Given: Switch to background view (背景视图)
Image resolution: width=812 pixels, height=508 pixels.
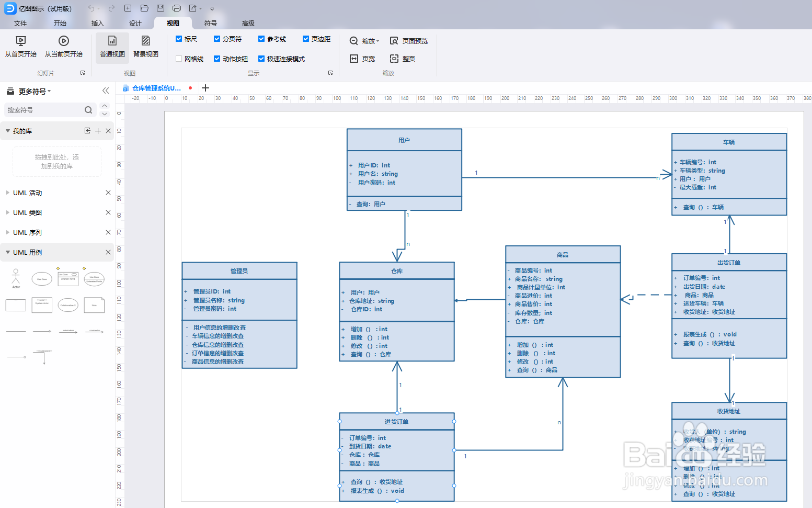Looking at the screenshot, I should [146, 47].
